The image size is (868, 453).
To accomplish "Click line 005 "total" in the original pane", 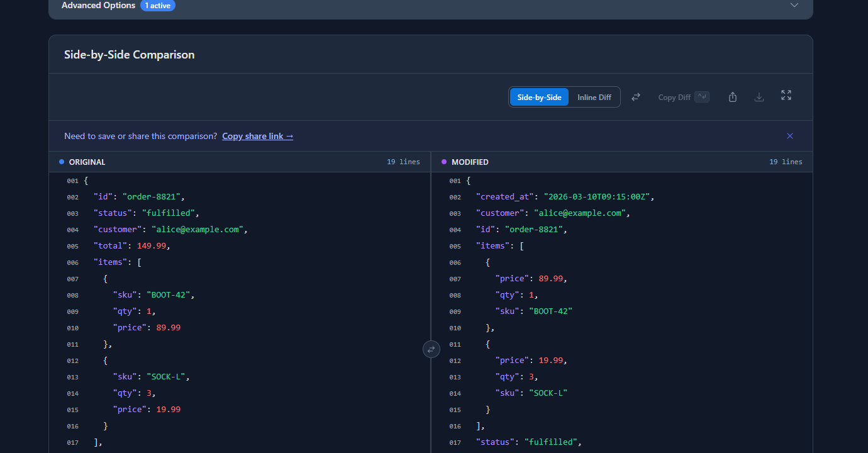I will [x=131, y=246].
